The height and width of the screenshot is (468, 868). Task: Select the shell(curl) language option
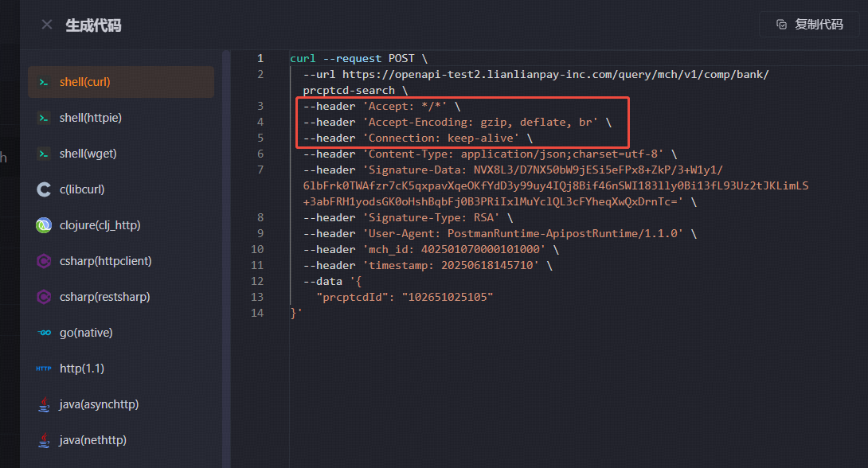[x=121, y=82]
